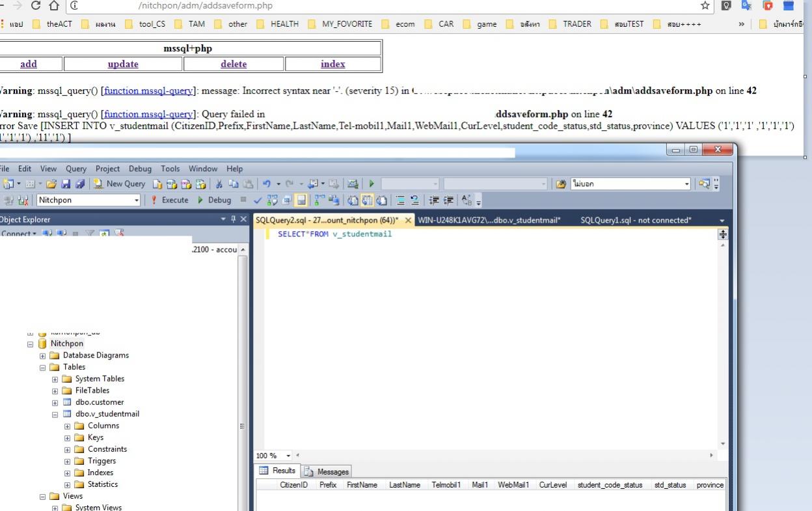Undo the last action in the toolbar

(267, 184)
